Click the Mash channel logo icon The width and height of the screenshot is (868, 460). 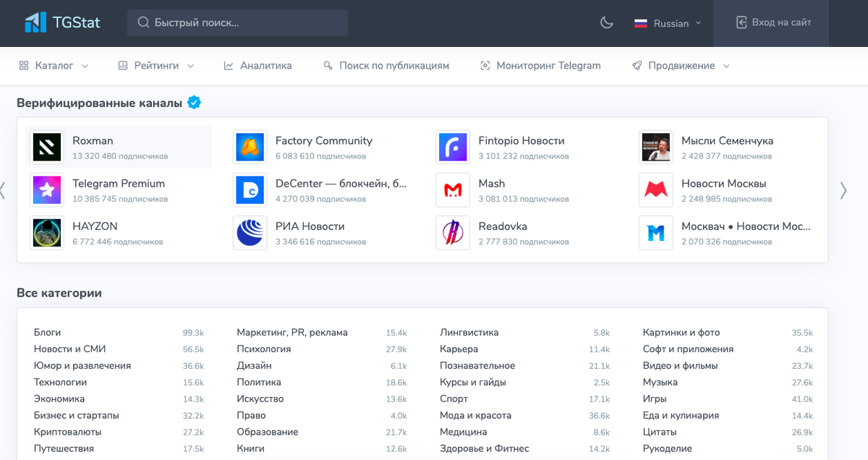click(x=453, y=190)
